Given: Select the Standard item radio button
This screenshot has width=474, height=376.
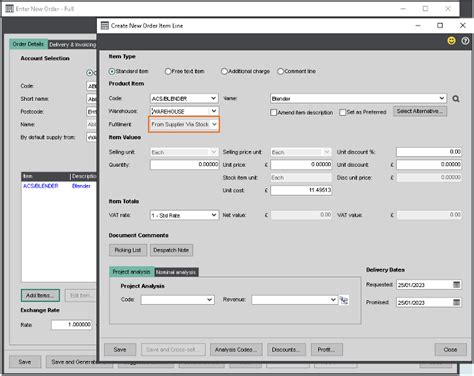Looking at the screenshot, I should click(x=112, y=71).
